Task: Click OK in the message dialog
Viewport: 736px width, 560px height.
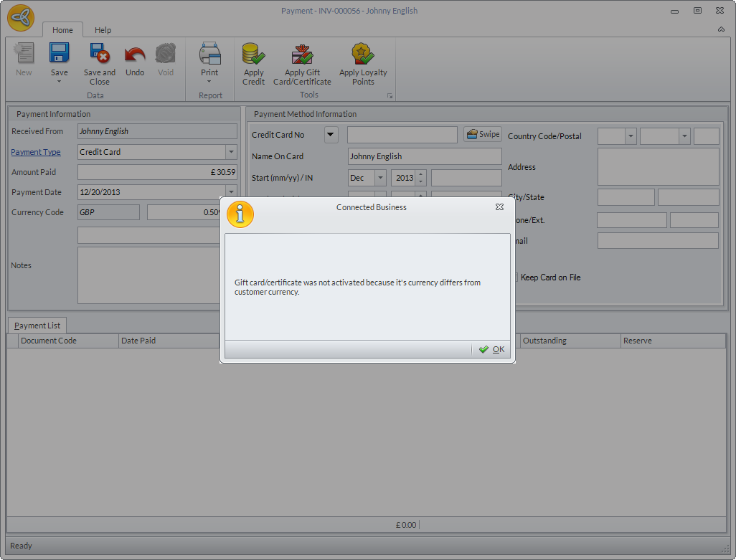Action: click(492, 349)
